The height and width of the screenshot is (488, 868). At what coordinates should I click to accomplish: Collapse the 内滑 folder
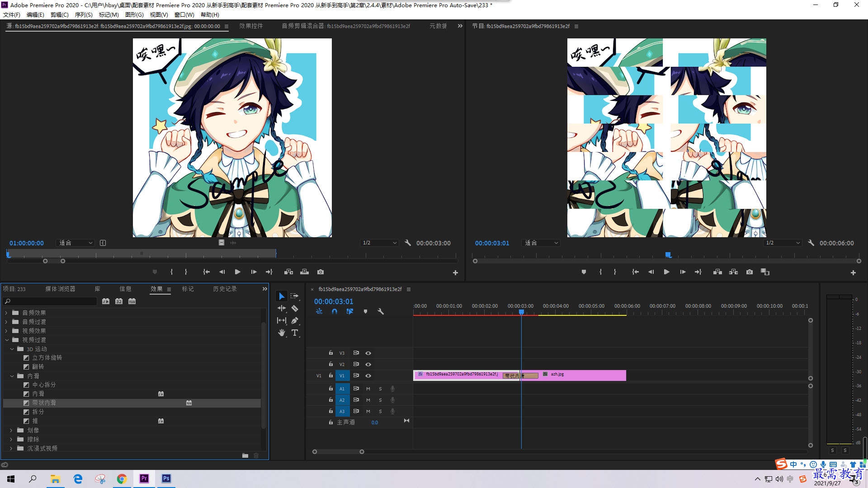(12, 376)
